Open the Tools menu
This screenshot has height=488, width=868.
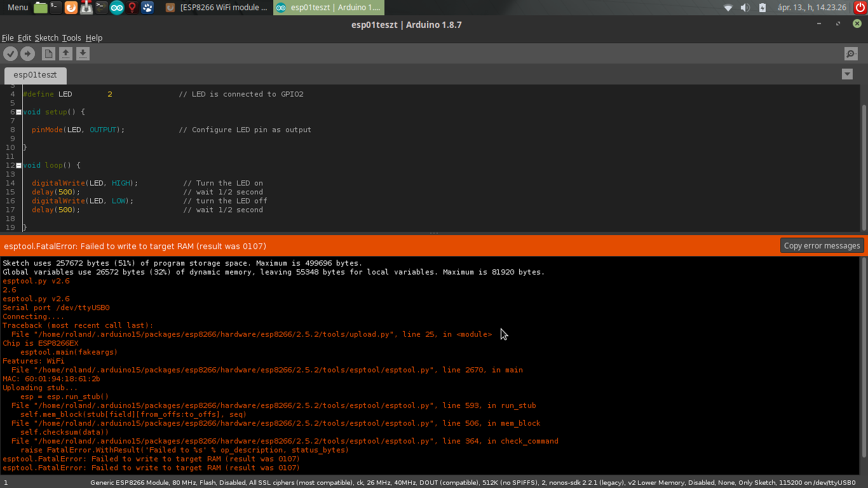72,38
